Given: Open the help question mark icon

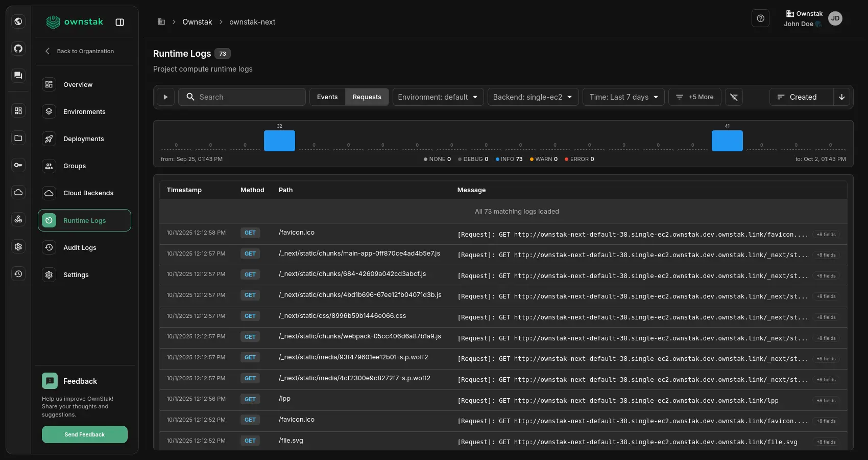Looking at the screenshot, I should [x=760, y=18].
